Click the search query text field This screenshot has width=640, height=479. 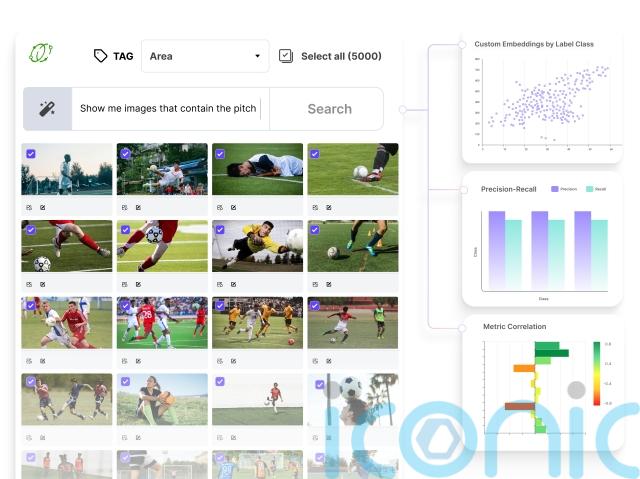coord(170,109)
